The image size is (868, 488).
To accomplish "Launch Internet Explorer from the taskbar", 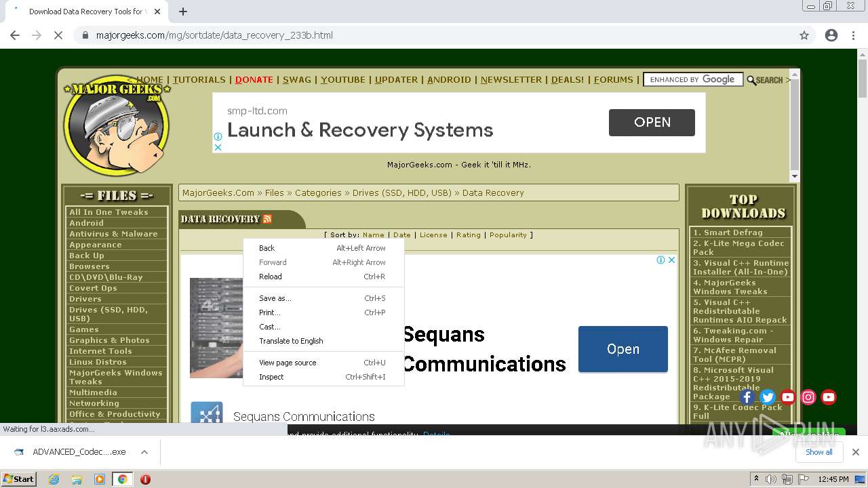I will coord(54,479).
